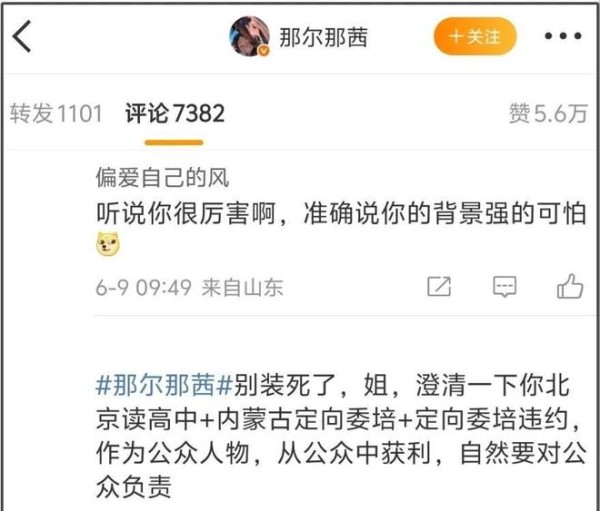The width and height of the screenshot is (600, 511).
Task: Tap the back arrow icon
Action: [x=21, y=36]
